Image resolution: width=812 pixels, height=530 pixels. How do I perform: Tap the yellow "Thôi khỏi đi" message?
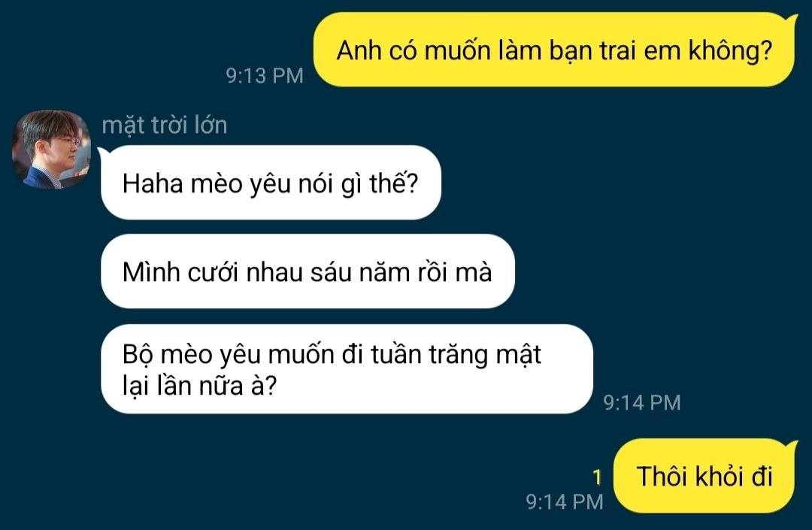(704, 476)
